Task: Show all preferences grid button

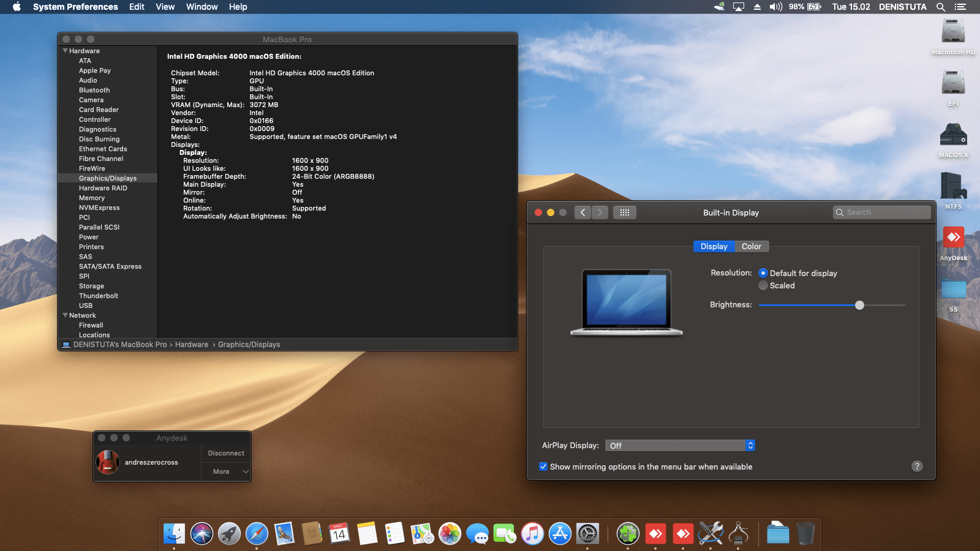Action: click(x=625, y=212)
